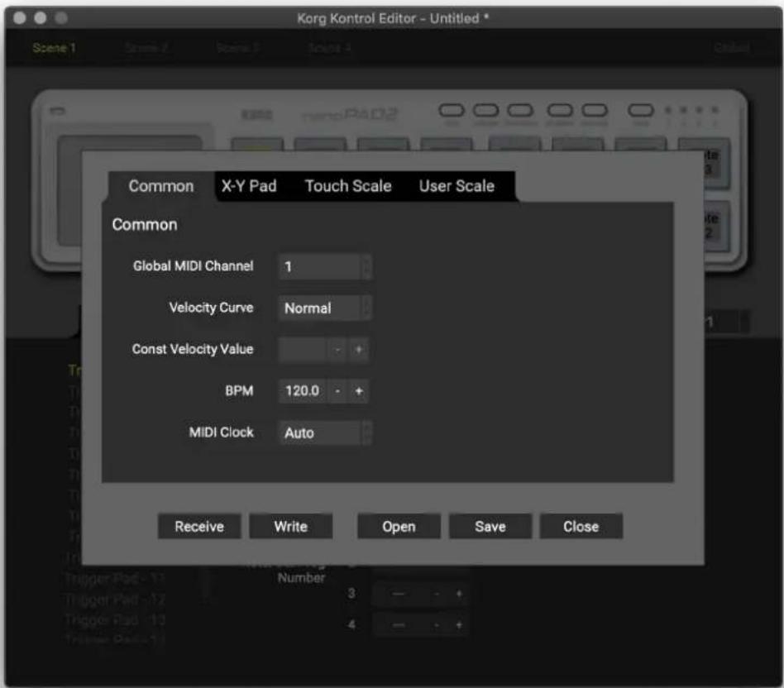Click the BPM value field
The width and height of the screenshot is (784, 688).
(x=303, y=390)
